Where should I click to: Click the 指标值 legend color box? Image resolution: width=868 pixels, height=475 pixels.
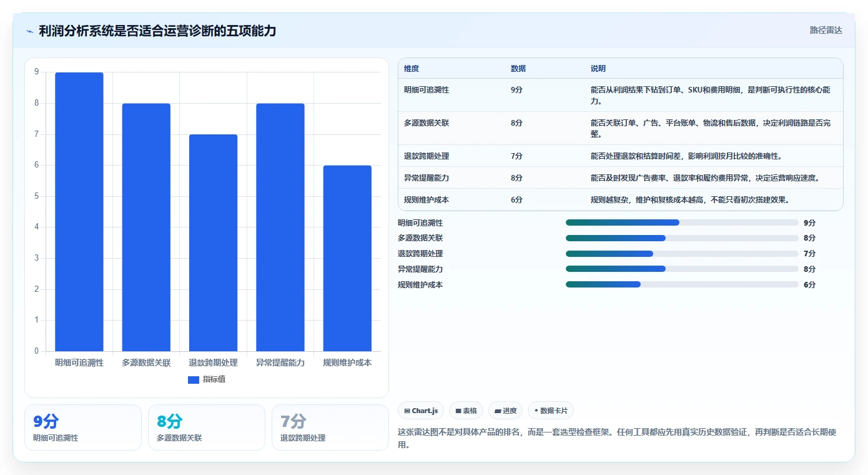point(194,379)
